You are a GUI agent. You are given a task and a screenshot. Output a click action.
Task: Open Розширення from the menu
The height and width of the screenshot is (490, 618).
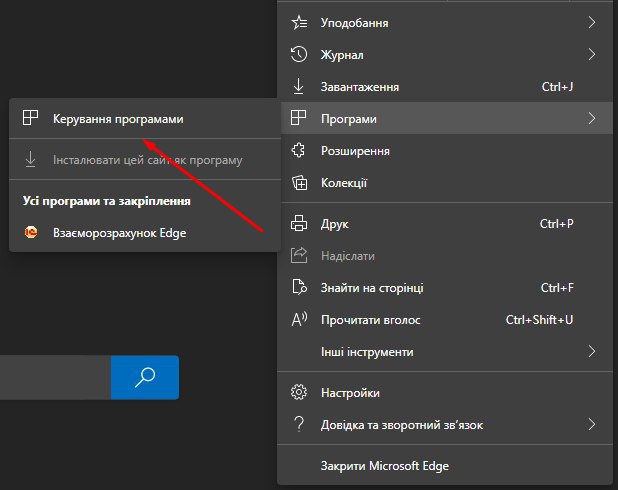tap(445, 151)
